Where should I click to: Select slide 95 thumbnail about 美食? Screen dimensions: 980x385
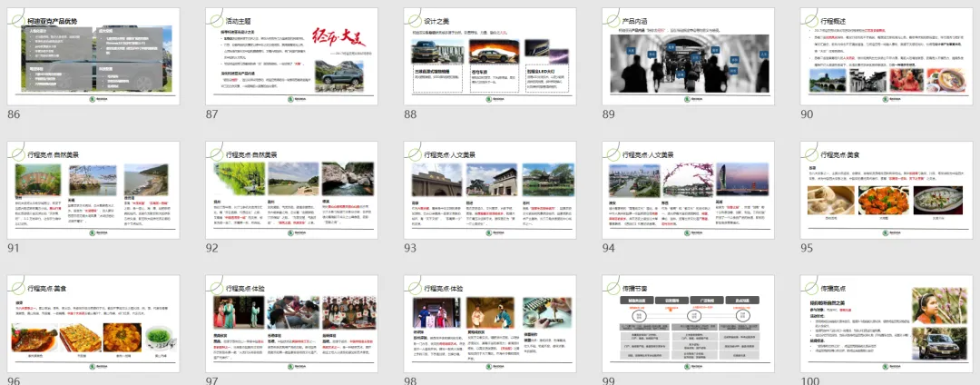pyautogui.click(x=887, y=190)
